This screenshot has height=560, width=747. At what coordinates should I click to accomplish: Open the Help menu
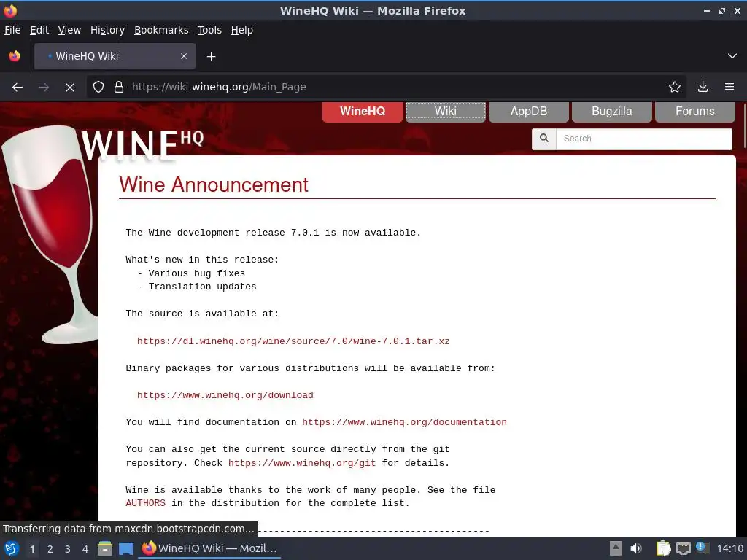[x=242, y=30]
